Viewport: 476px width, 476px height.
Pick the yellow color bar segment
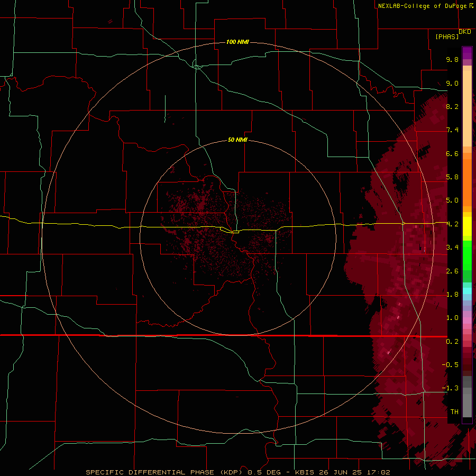click(467, 226)
